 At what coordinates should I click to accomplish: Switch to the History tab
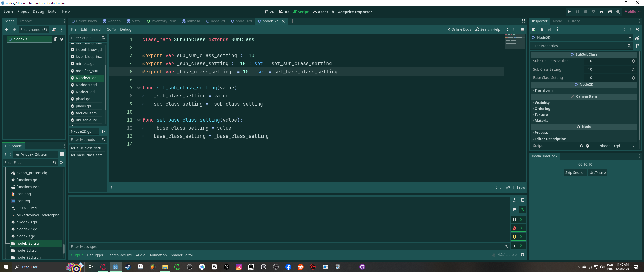coord(574,21)
